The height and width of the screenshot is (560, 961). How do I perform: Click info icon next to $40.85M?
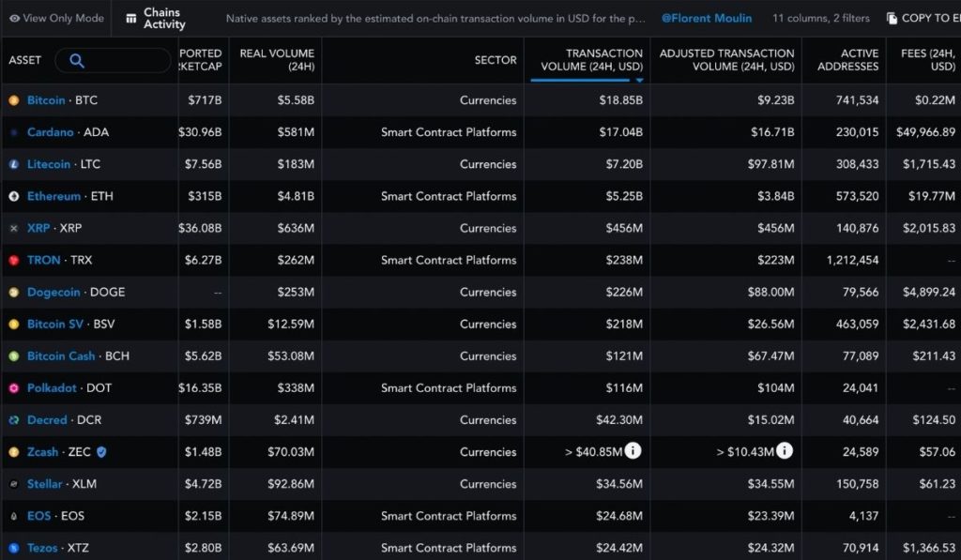click(633, 451)
